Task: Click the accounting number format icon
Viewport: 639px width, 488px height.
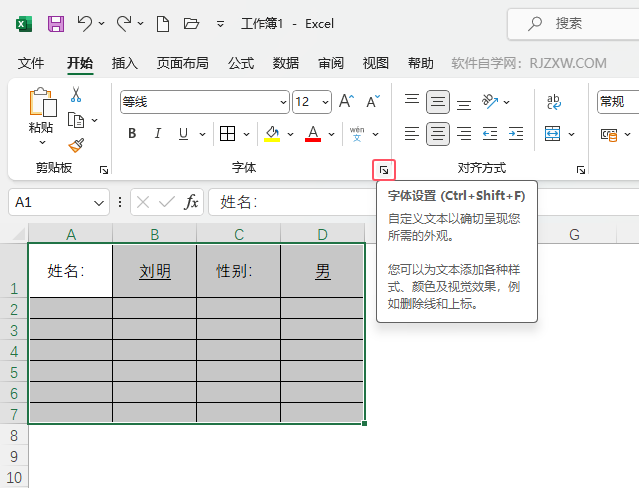Action: pyautogui.click(x=609, y=134)
